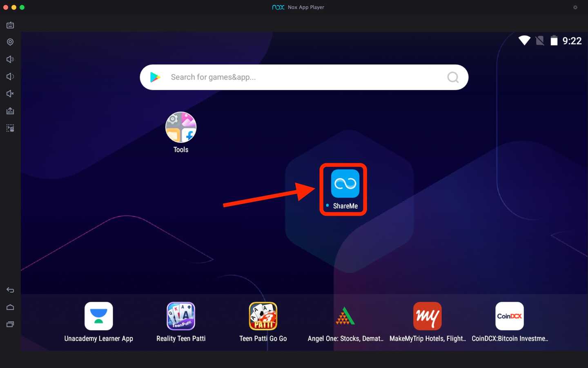Viewport: 588px width, 368px height.
Task: Click the Teen Patti Go Go label
Action: [263, 339]
